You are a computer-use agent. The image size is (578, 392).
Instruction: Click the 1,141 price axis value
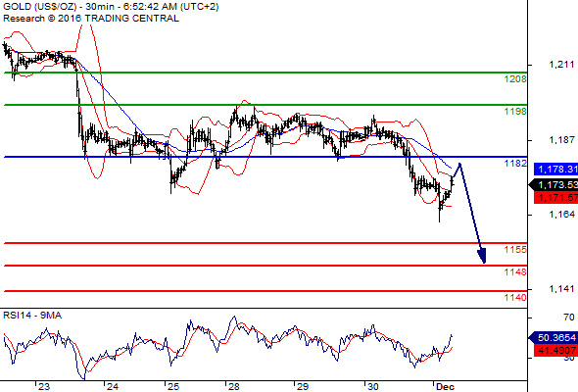[561, 289]
